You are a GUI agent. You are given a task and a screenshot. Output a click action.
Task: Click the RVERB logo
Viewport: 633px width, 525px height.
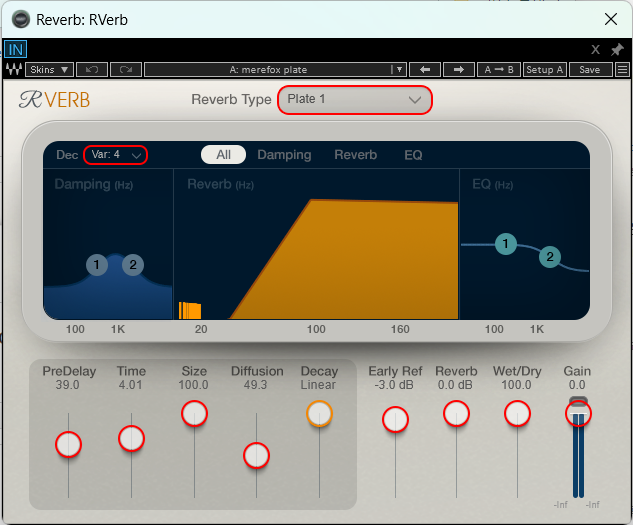coord(54,100)
